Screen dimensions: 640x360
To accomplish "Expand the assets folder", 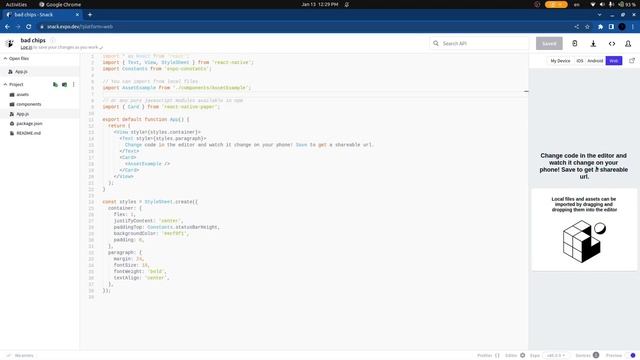I will pos(40,95).
